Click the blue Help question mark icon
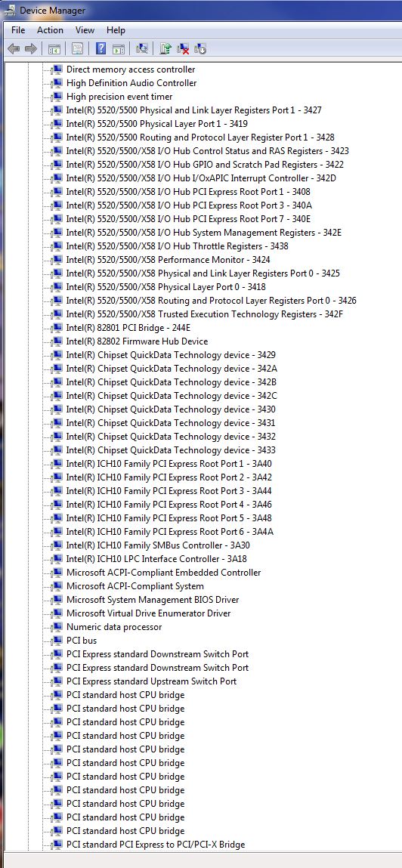The width and height of the screenshot is (402, 868). [100, 48]
